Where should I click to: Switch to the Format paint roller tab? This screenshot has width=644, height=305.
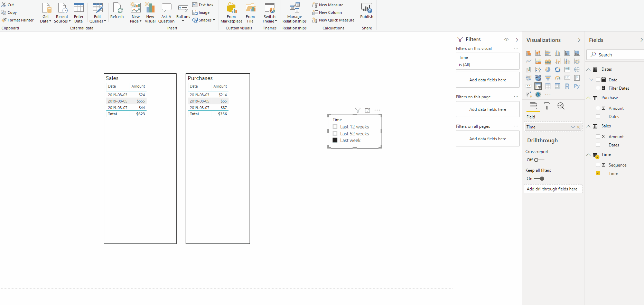click(547, 106)
